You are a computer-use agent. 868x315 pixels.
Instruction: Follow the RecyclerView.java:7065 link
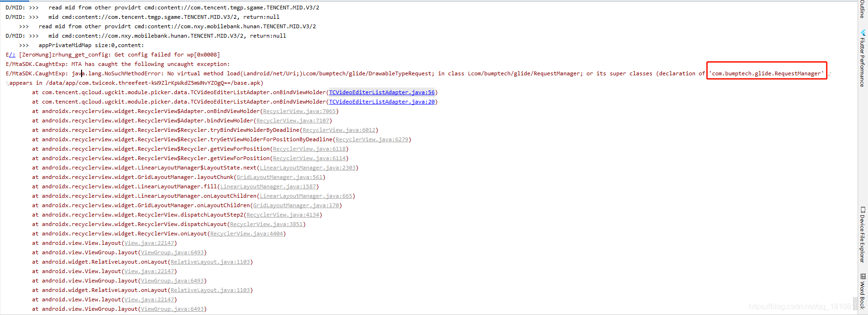click(299, 111)
